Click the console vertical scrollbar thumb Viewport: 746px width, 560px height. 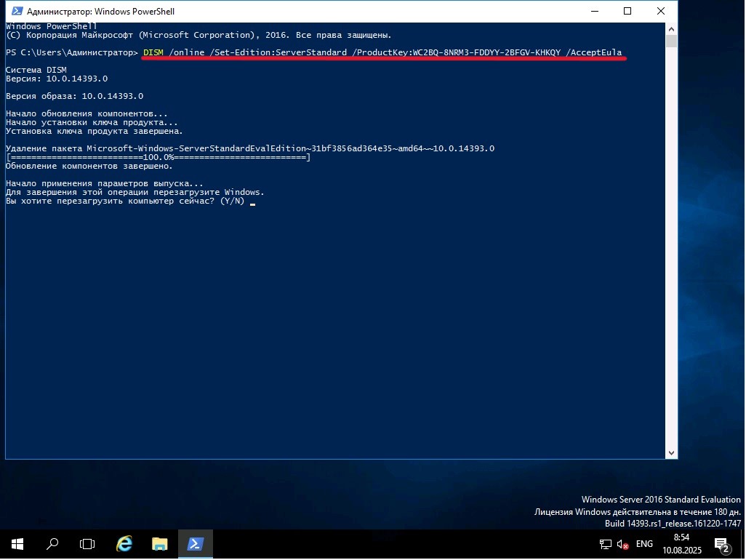[x=672, y=41]
